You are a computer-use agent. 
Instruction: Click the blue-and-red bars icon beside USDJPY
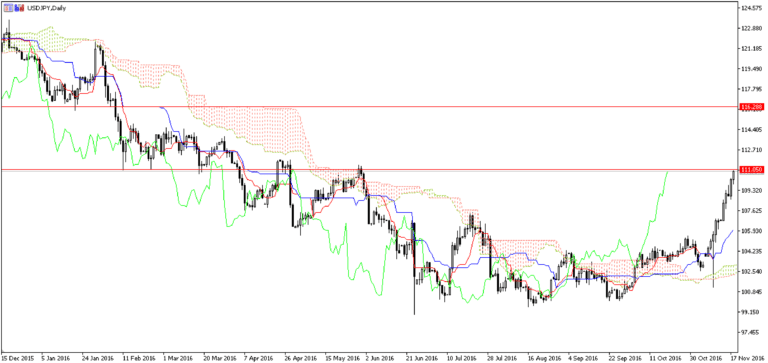19,8
